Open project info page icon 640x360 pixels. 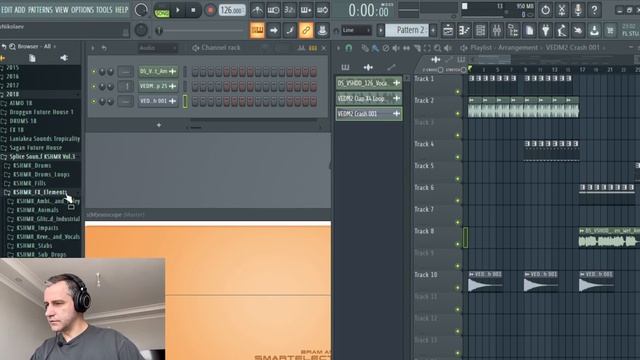529,30
